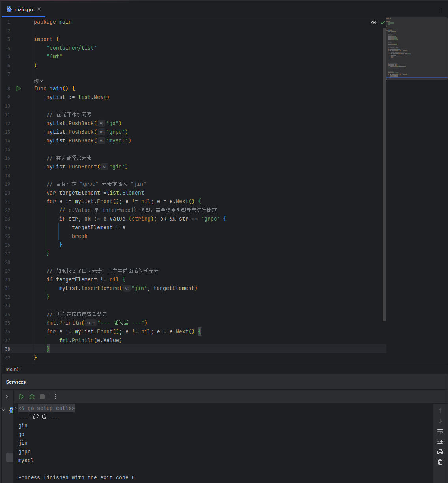
Task: Close the main.go editor tab
Action: pos(39,9)
